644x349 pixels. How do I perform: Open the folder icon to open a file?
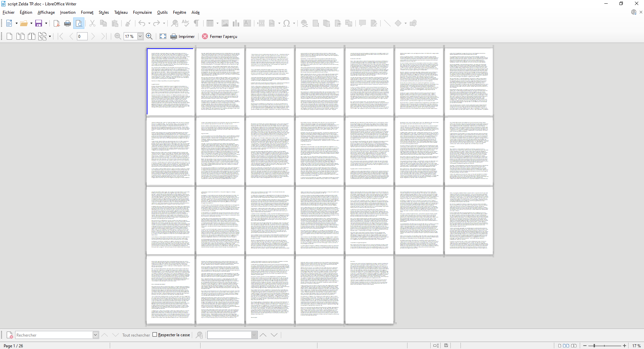pos(24,23)
